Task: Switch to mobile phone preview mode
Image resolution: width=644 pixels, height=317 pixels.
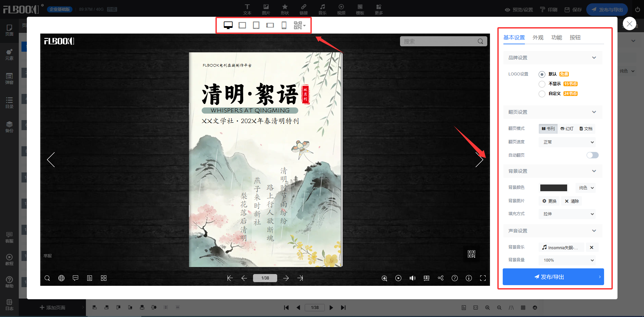Action: point(284,25)
